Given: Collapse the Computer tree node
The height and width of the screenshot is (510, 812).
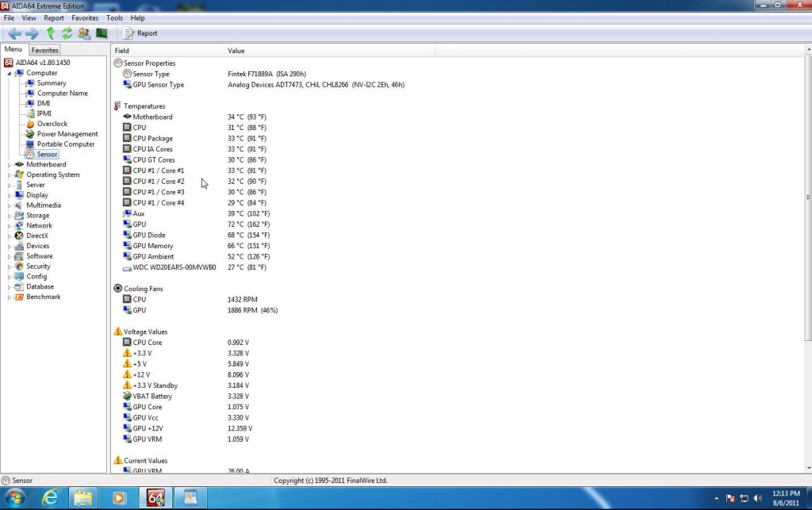Looking at the screenshot, I should (10, 73).
